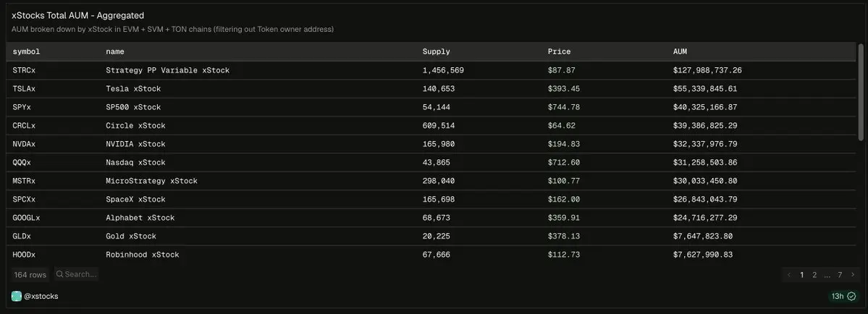Click the 164 rows count badge
Viewport: 868px width, 314px height.
coord(30,275)
